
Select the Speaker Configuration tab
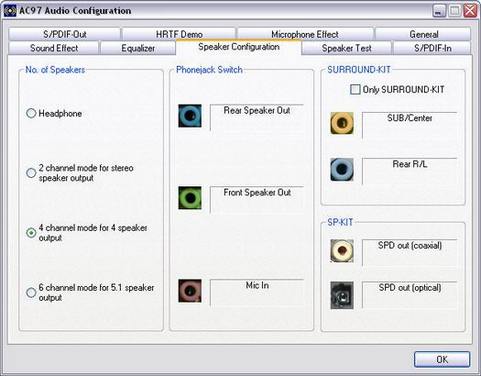click(239, 47)
